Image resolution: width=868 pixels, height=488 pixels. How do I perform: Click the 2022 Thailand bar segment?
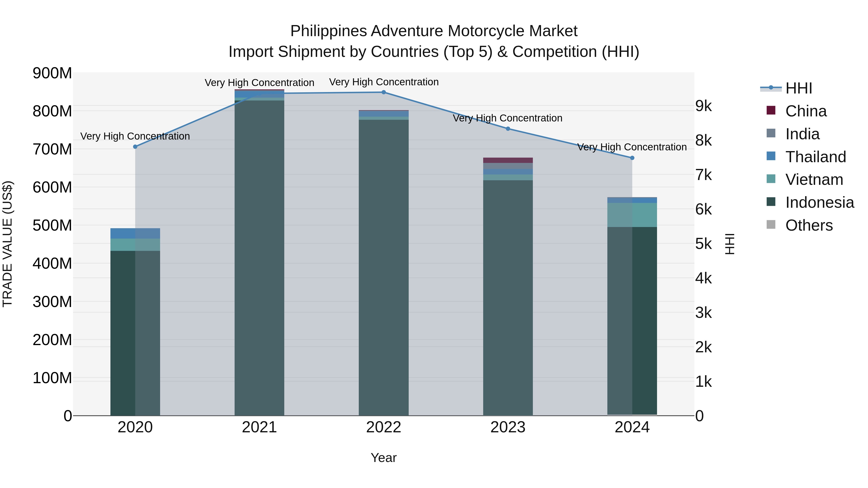pos(383,114)
